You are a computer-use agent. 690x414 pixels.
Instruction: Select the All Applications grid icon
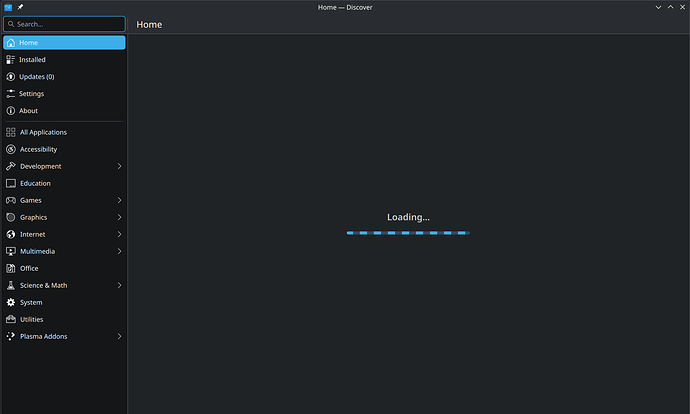[11, 132]
